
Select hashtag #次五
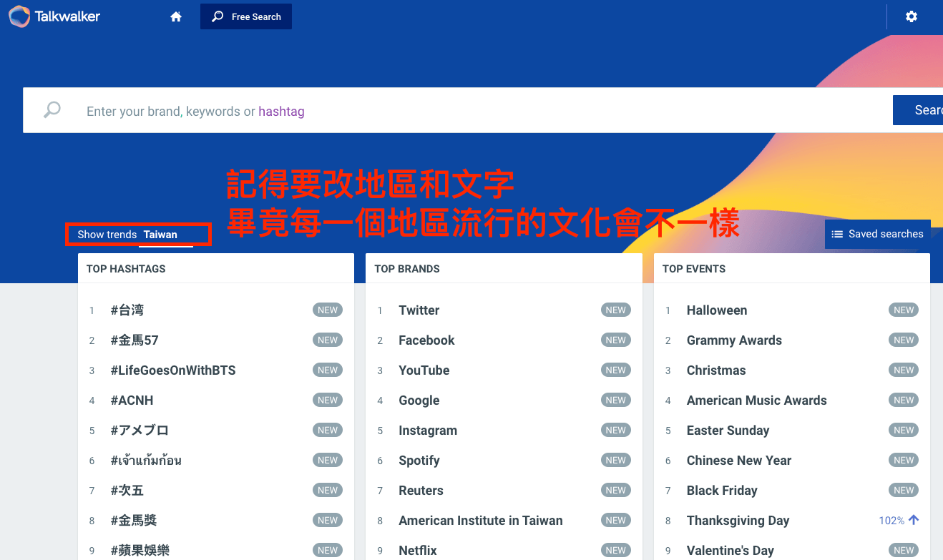click(x=127, y=491)
